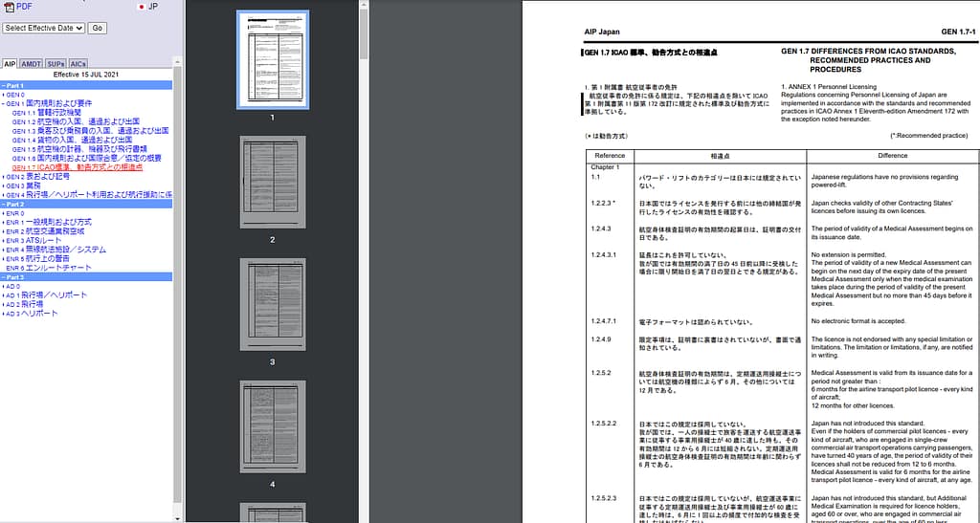Expand the AD 3 heliport node
Viewport: 980px width, 523px height.
(x=5, y=314)
